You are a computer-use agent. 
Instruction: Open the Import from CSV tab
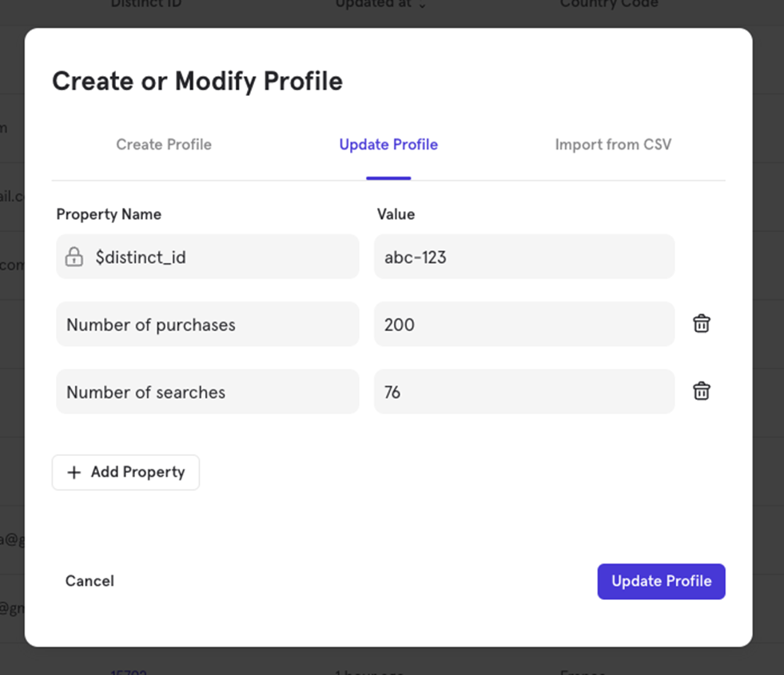click(613, 145)
